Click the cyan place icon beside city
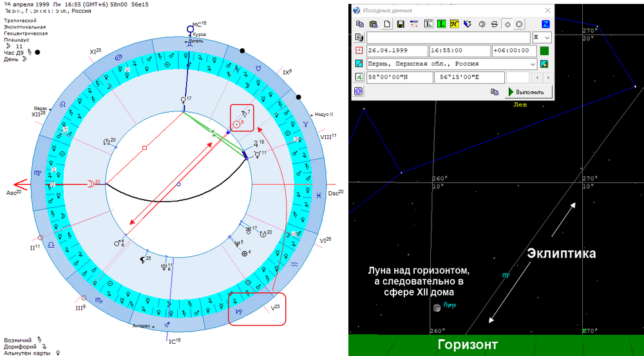The width and height of the screenshot is (644, 356). coord(359,64)
